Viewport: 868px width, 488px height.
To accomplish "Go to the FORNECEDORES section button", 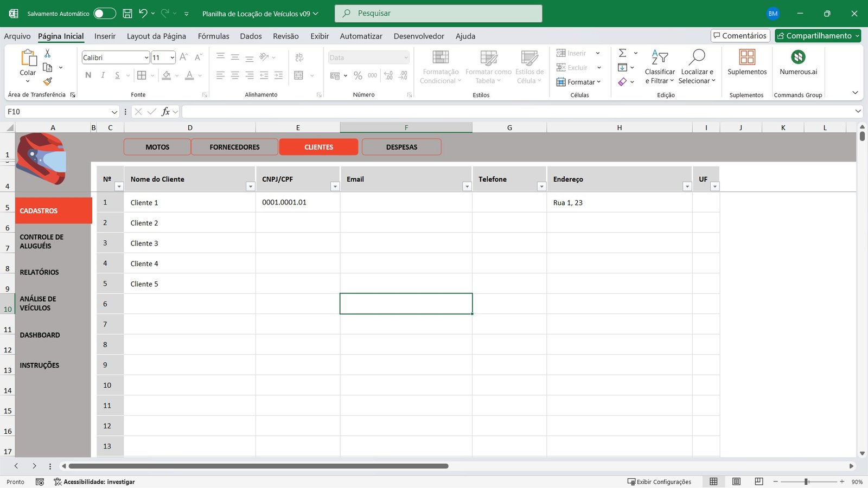I will tap(234, 147).
